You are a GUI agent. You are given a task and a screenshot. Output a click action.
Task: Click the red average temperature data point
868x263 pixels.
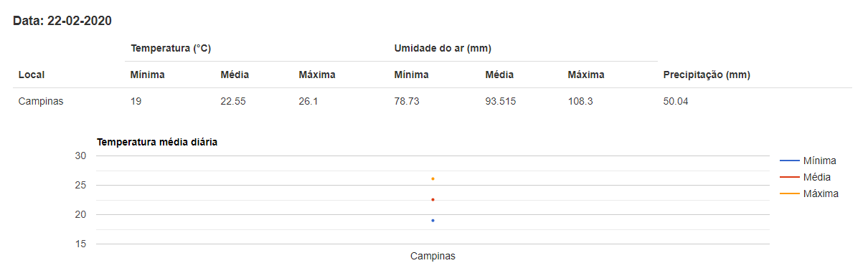click(433, 199)
